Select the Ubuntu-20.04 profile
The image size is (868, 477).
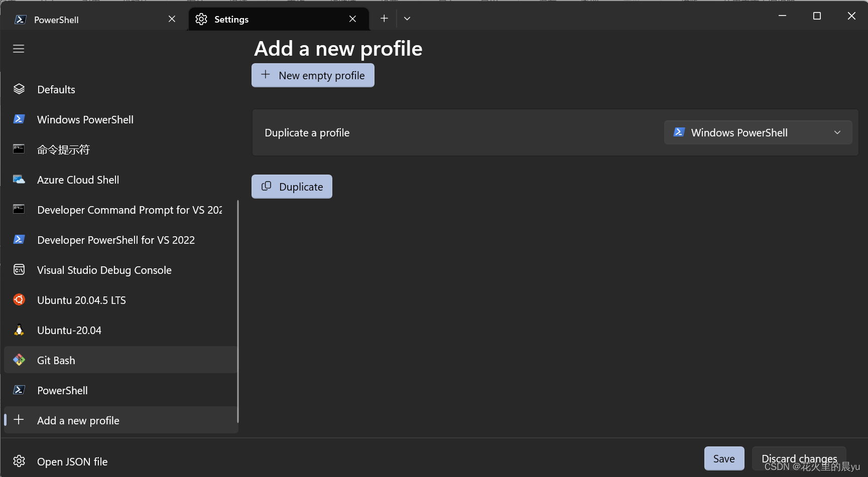coord(120,330)
